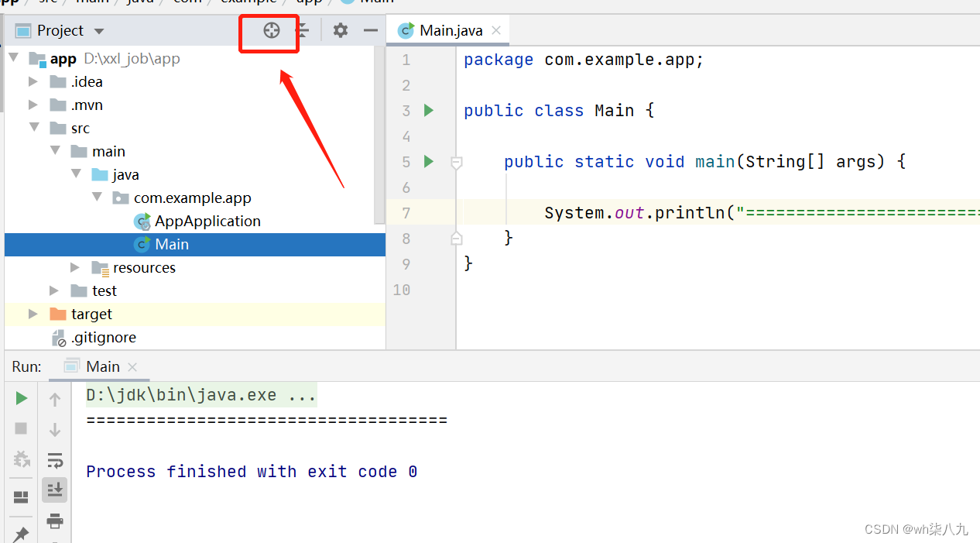The height and width of the screenshot is (543, 980).
Task: Click Restore Layout icon in Run toolbar
Action: [22, 497]
